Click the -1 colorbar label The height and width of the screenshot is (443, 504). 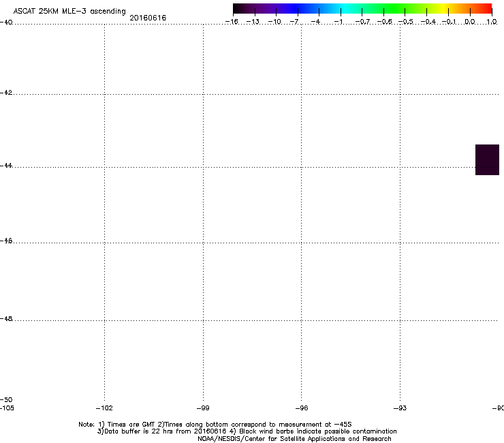click(x=338, y=22)
